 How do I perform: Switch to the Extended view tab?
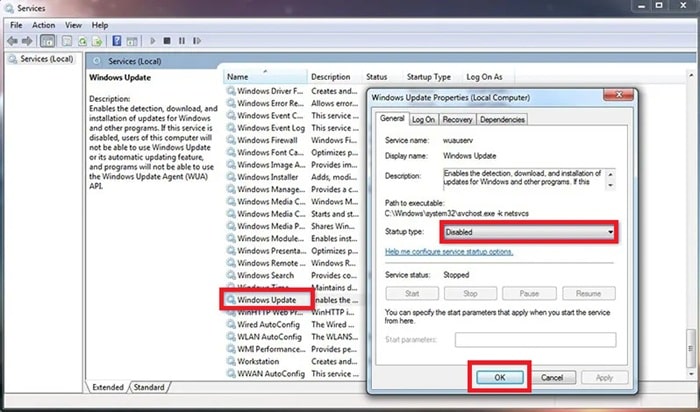click(x=108, y=387)
